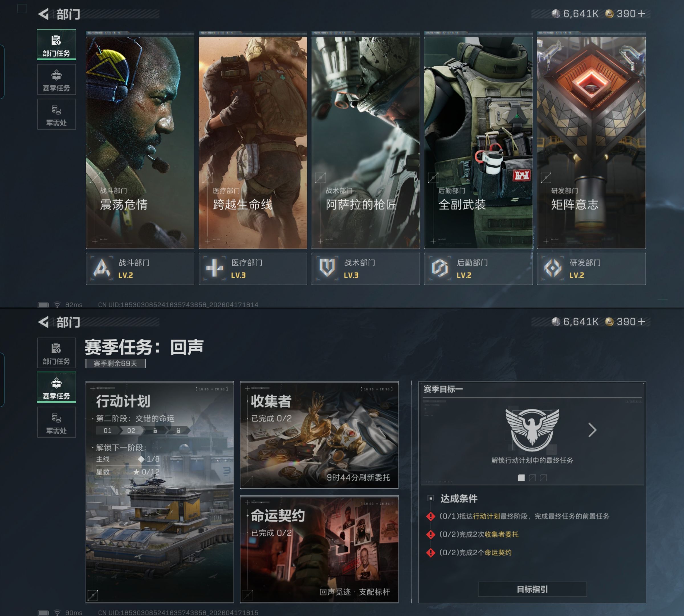Open 命运契约 contract card
The width and height of the screenshot is (684, 616).
[x=319, y=549]
